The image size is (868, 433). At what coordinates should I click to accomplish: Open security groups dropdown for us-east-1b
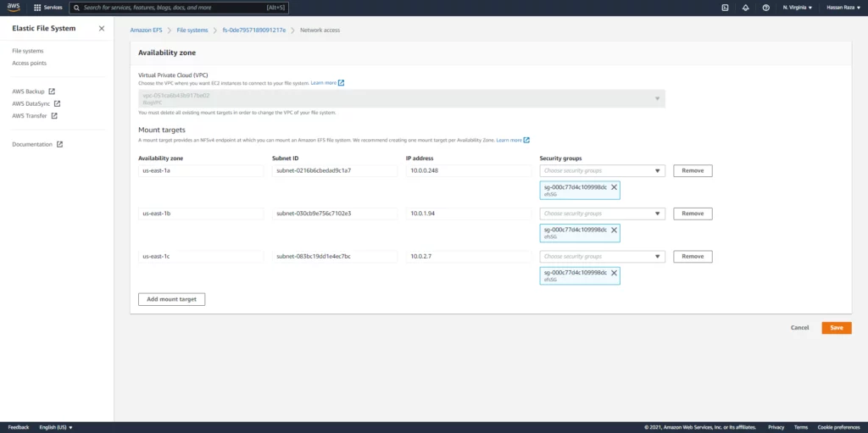(x=603, y=214)
